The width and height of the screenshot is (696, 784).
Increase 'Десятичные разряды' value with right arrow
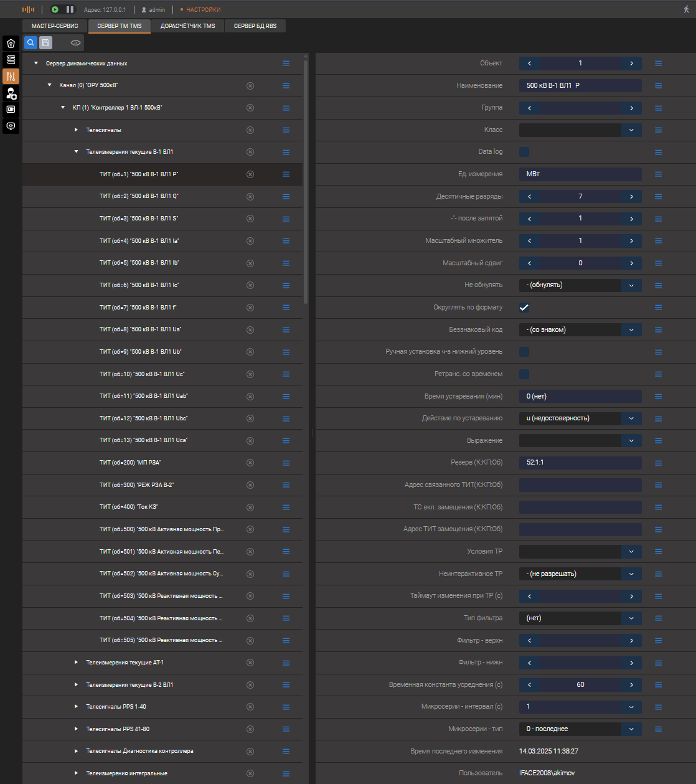tap(631, 197)
